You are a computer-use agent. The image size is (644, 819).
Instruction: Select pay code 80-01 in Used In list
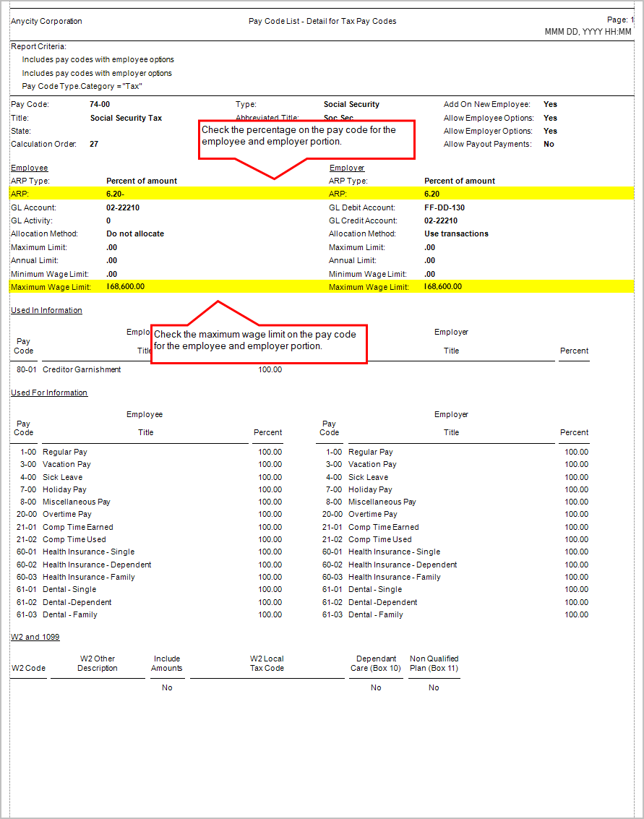coord(27,370)
